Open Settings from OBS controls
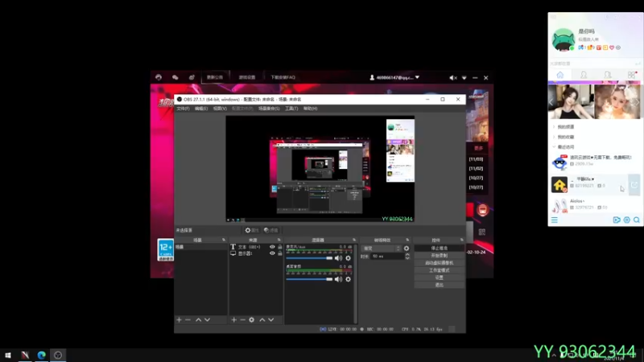The image size is (644, 362). tap(439, 278)
